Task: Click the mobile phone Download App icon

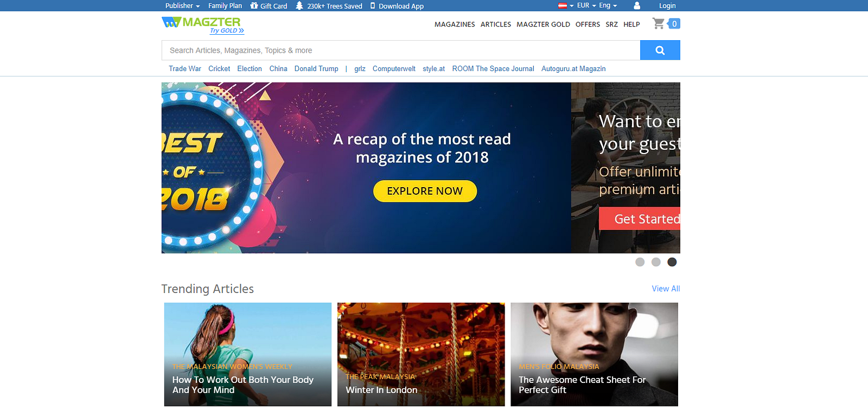Action: 373,5
